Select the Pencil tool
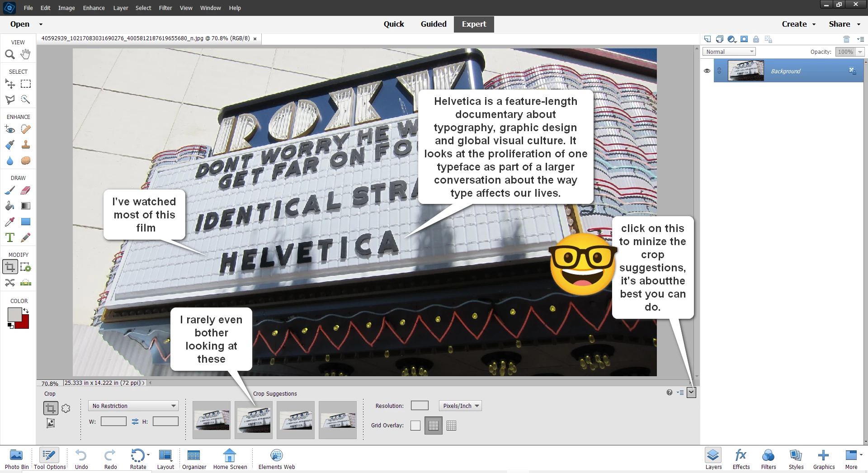This screenshot has width=868, height=473. (x=26, y=237)
